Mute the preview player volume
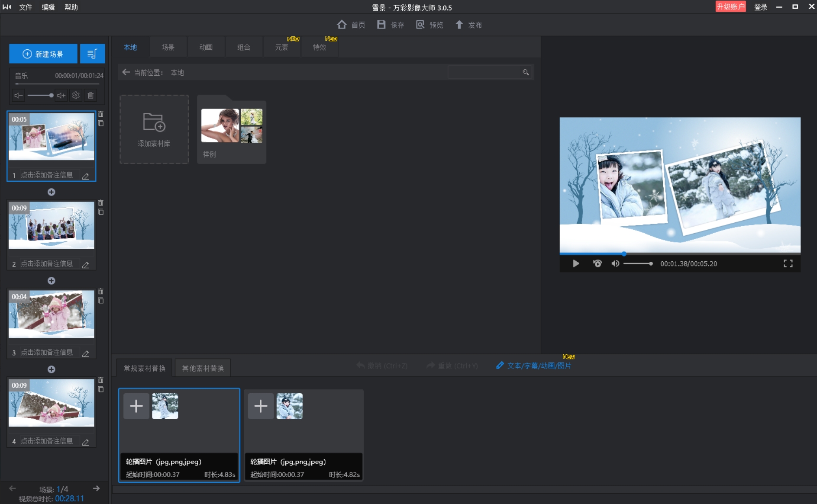Viewport: 817px width, 504px height. click(x=615, y=263)
